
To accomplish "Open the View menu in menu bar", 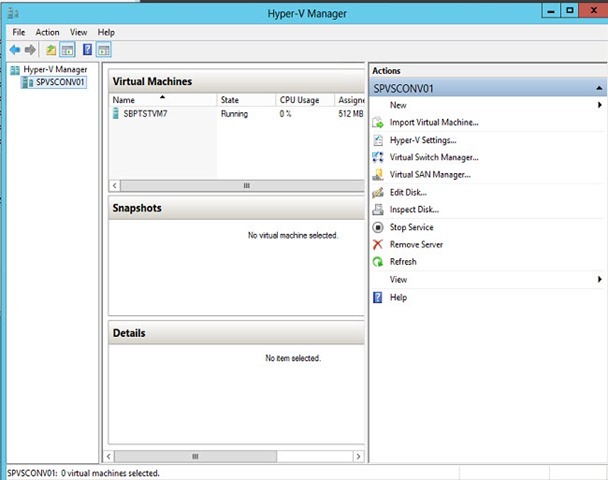I will click(x=78, y=32).
